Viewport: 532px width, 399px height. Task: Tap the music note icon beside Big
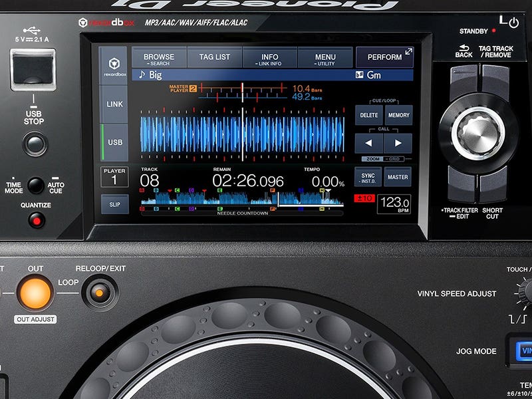click(142, 74)
